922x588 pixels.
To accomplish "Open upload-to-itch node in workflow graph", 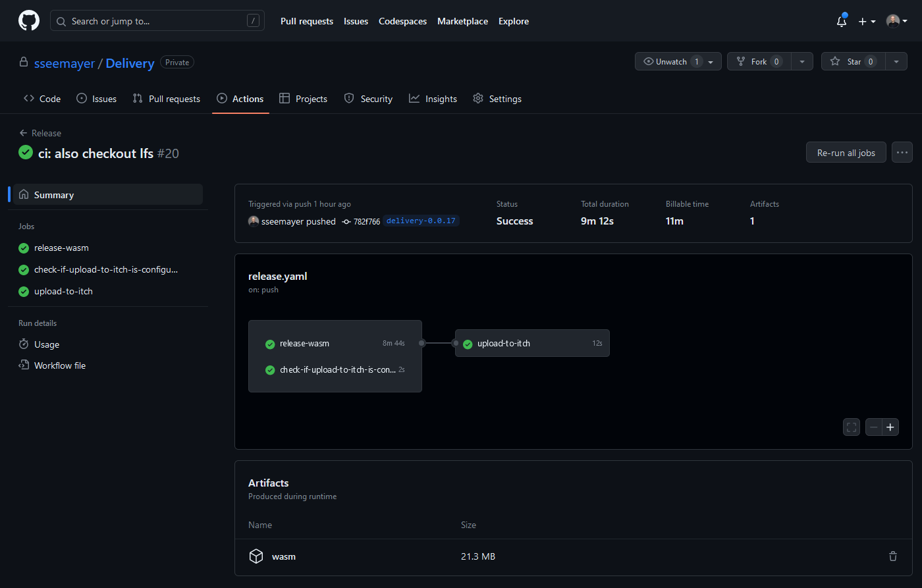I will point(532,343).
